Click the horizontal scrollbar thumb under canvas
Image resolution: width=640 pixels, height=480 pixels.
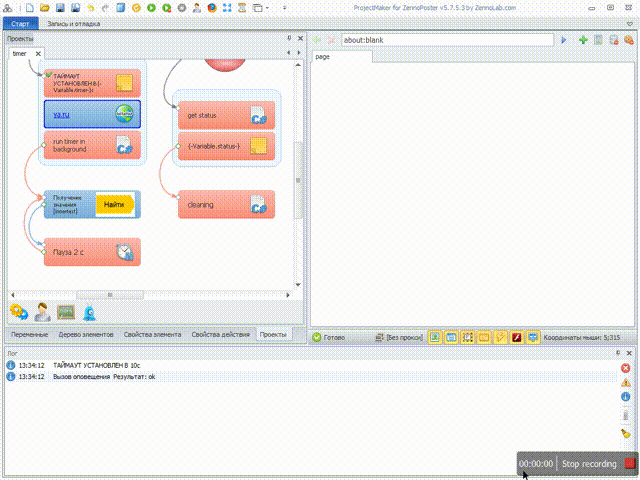pyautogui.click(x=110, y=295)
